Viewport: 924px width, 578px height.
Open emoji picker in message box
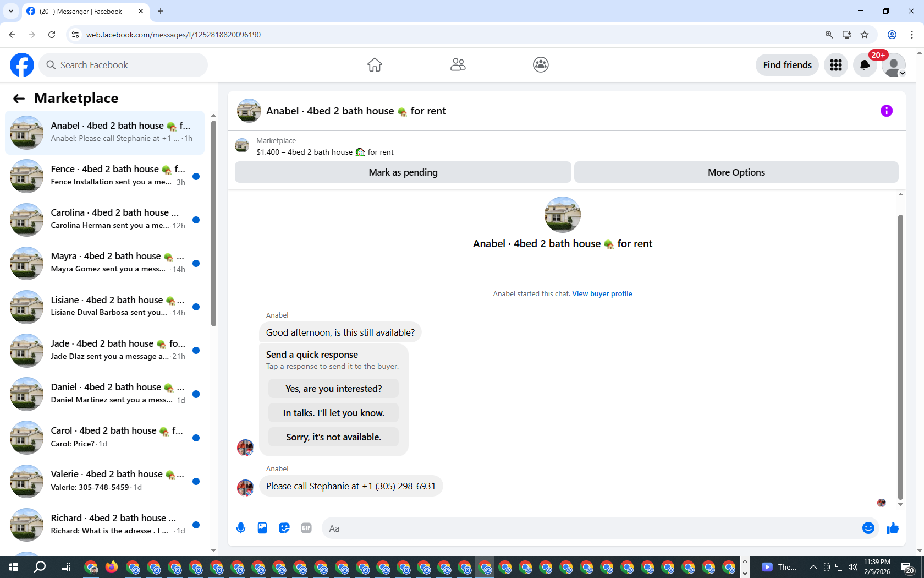[868, 528]
